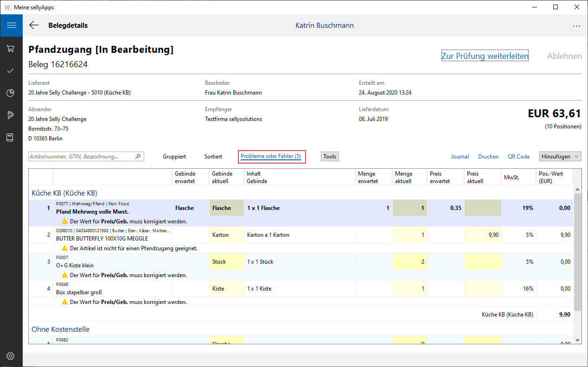Screen dimensions: 588x367
Task: Collapse the Küche KB group header
Action: pos(64,193)
